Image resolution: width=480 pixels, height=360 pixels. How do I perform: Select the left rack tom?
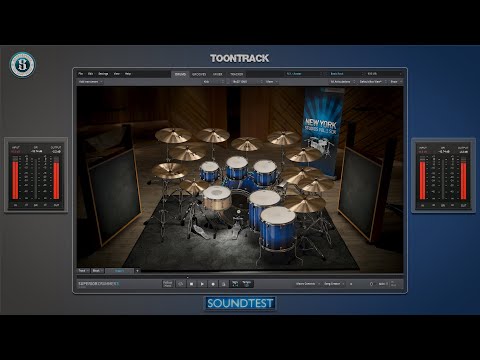coord(210,171)
